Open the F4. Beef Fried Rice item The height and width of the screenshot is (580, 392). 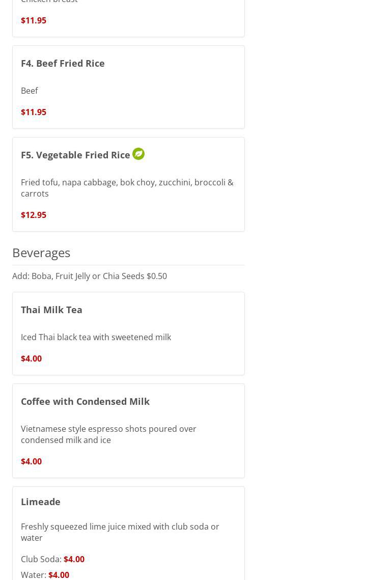(63, 63)
